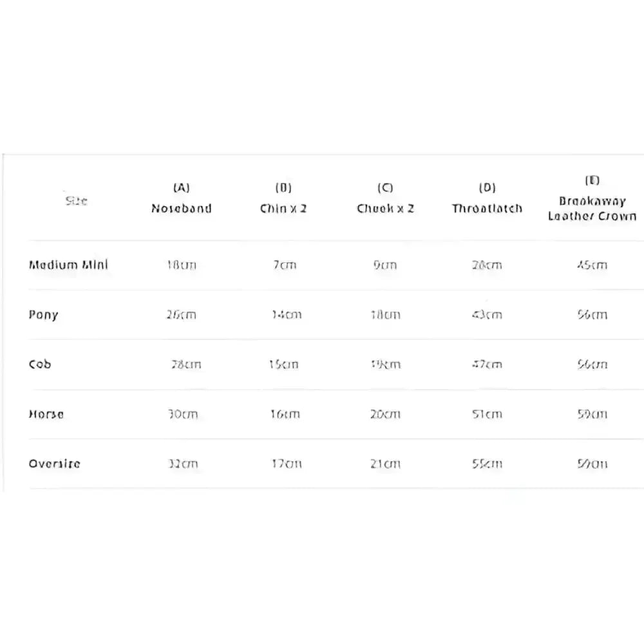Click the Pony chin measurement cell
Image resolution: width=644 pixels, height=644 pixels.
point(286,315)
